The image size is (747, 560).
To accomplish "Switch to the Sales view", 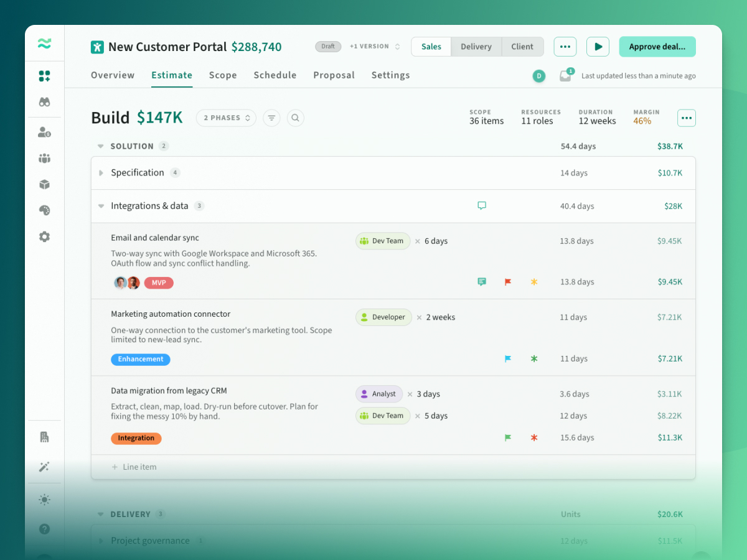I will click(x=431, y=47).
